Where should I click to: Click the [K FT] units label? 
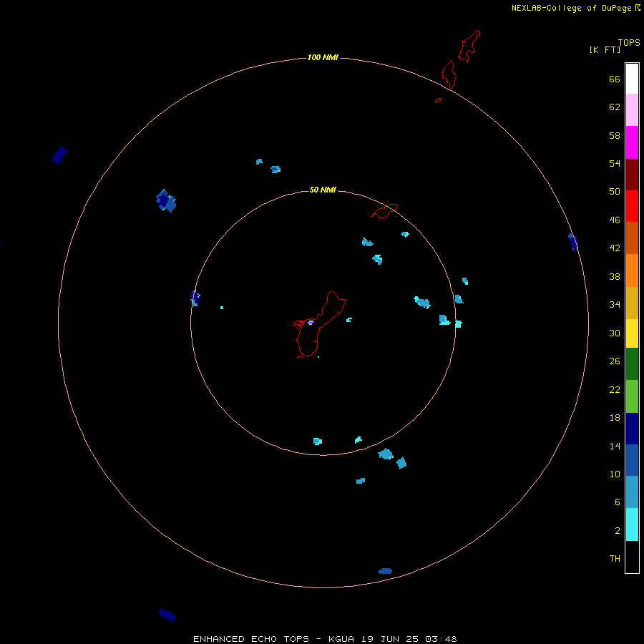click(x=605, y=49)
